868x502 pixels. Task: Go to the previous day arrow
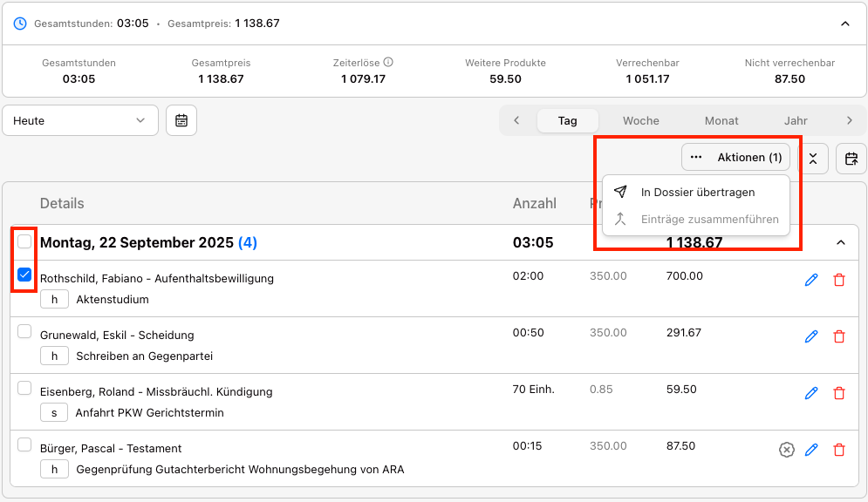coord(516,120)
